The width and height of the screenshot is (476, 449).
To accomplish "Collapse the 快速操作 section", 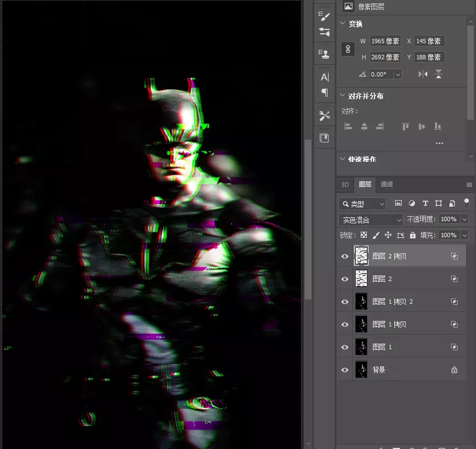I will click(342, 159).
